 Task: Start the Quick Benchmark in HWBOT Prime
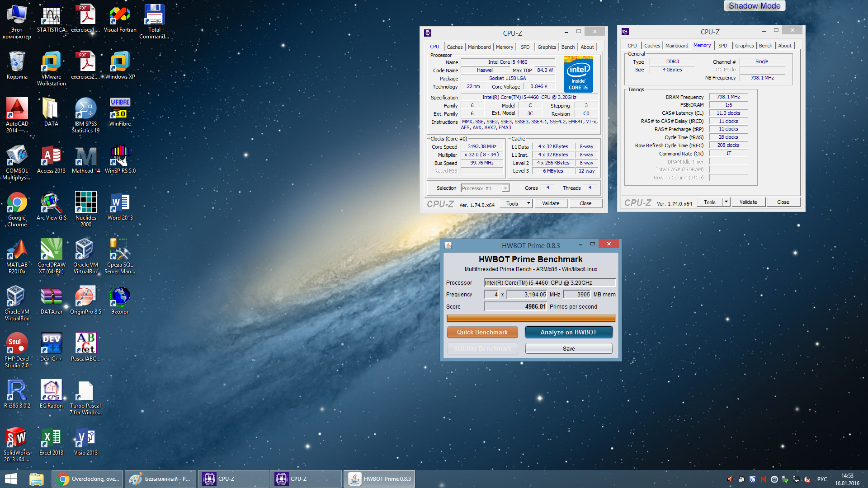click(x=482, y=332)
